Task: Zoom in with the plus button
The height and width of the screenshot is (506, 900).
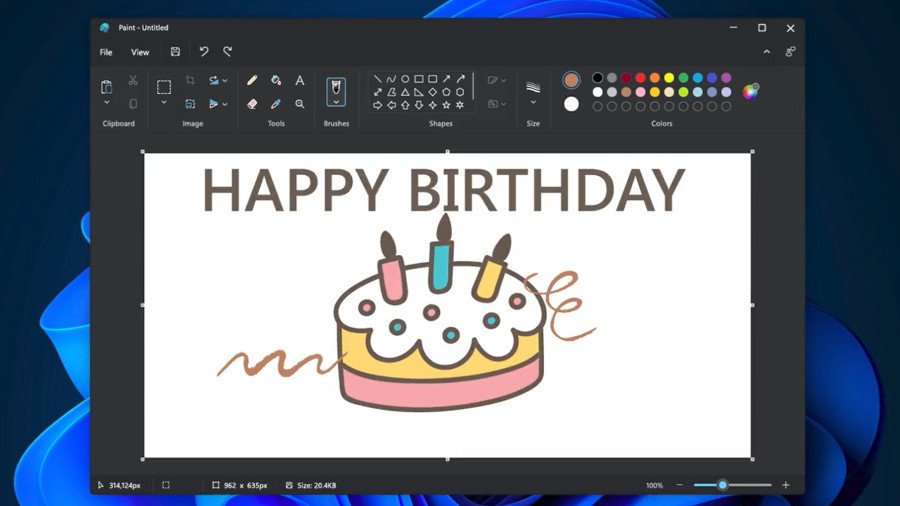Action: click(x=785, y=485)
